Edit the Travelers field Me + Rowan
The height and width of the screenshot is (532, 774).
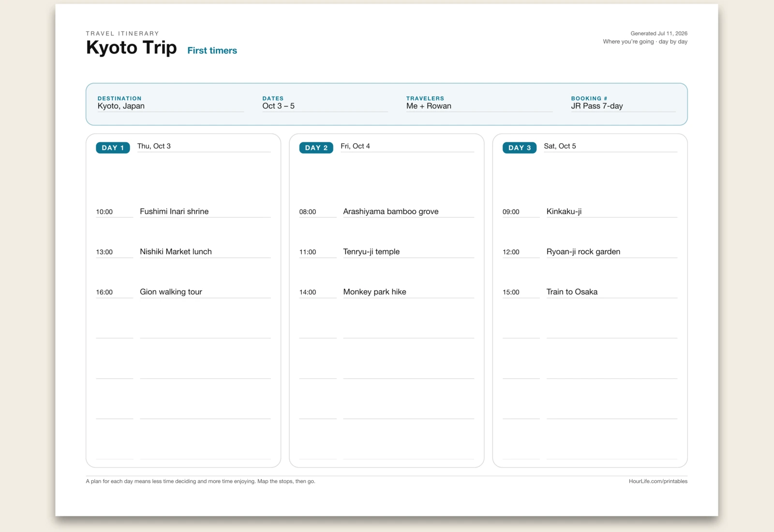[x=479, y=106]
